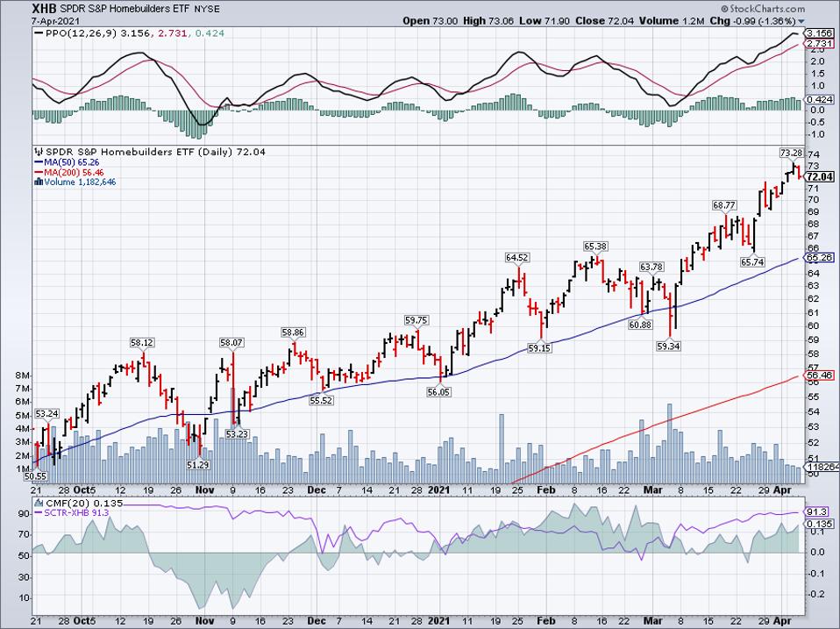
Task: Click the Volume 1,182,646 legend entry
Action: coord(80,182)
